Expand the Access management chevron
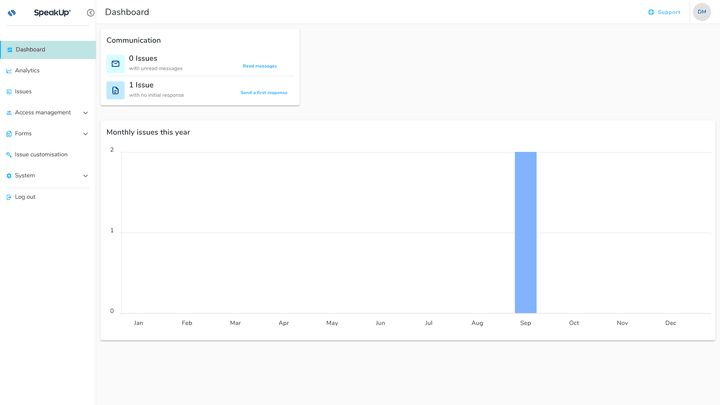Viewport: 720px width, 405px height. (85, 113)
